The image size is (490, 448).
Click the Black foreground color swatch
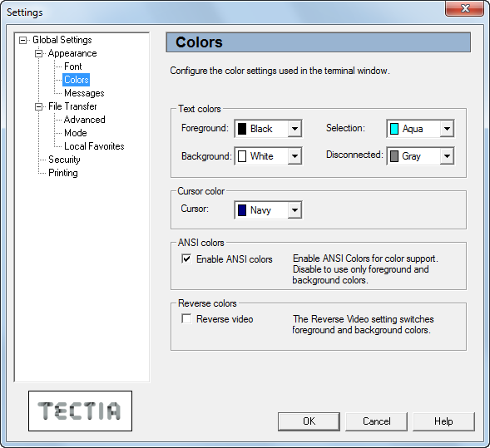(x=242, y=129)
